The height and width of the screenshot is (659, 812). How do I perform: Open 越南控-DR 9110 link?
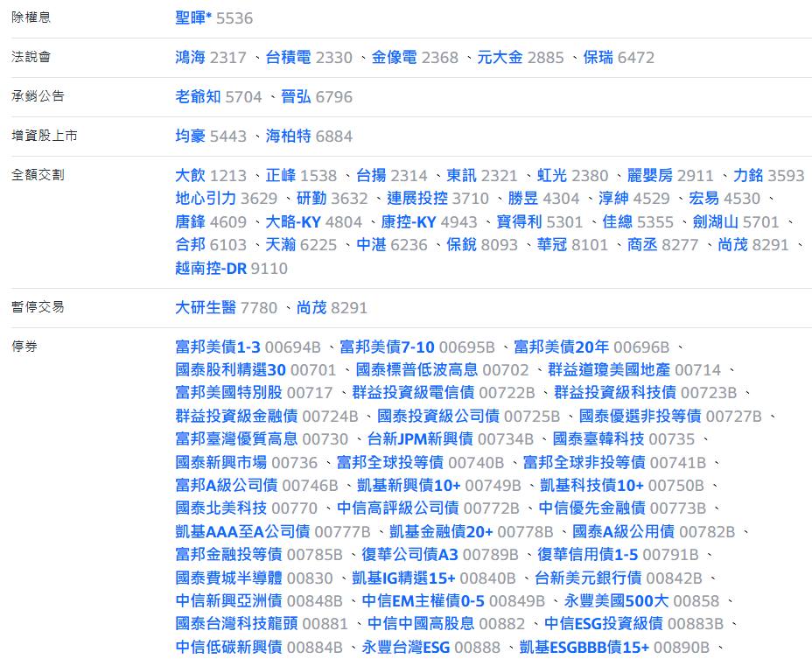click(232, 269)
